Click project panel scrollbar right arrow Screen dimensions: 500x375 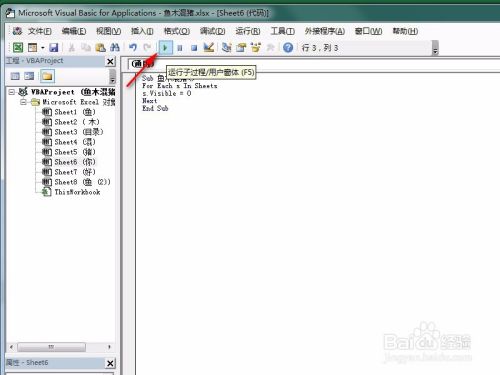[x=109, y=347]
